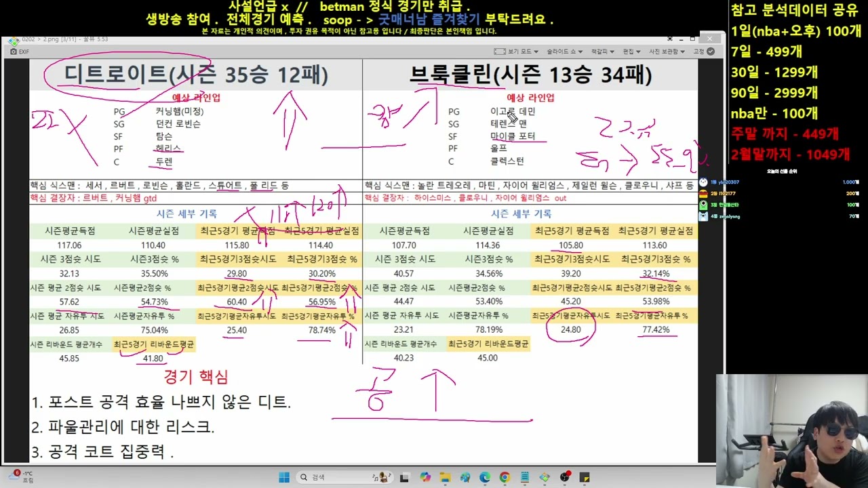The image size is (868, 488).
Task: Click Detroit last-5 scoring value 115.80
Action: tap(237, 245)
